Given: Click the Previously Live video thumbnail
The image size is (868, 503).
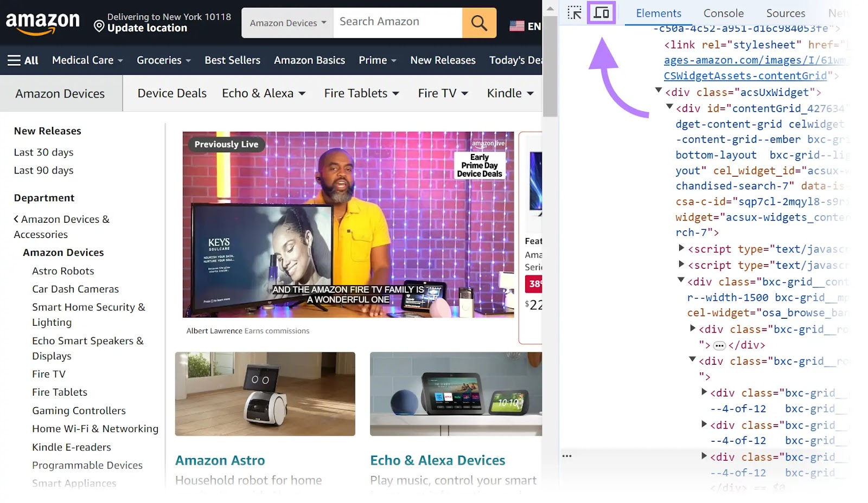Looking at the screenshot, I should 348,224.
